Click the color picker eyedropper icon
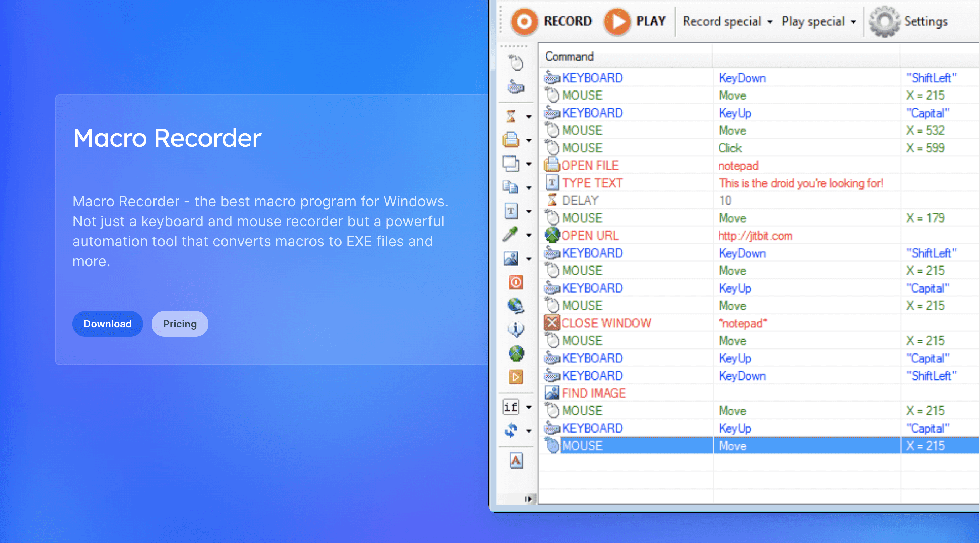The image size is (980, 543). pyautogui.click(x=511, y=234)
